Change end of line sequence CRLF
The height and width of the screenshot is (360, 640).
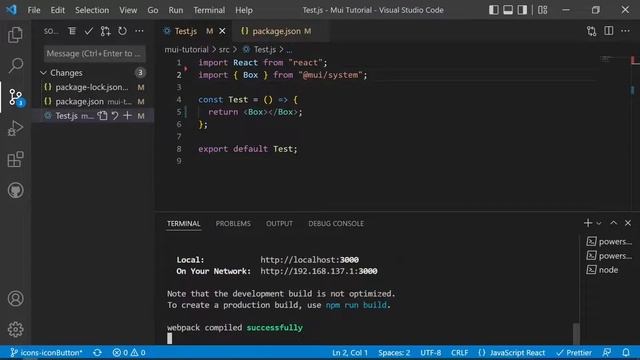pos(460,353)
